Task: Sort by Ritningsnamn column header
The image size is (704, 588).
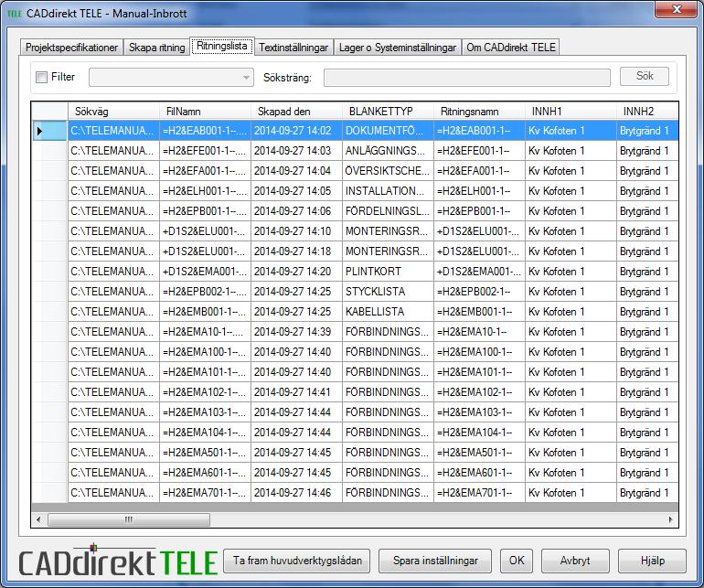Action: coord(479,111)
